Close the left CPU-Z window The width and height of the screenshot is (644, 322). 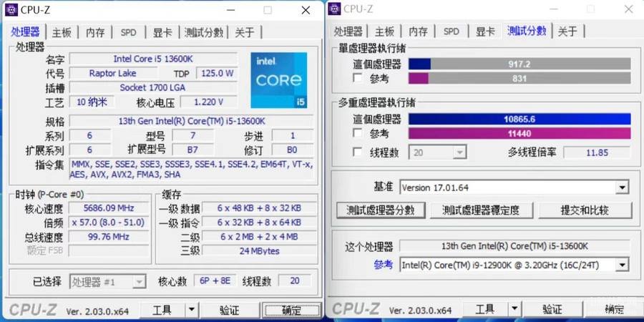point(306,10)
